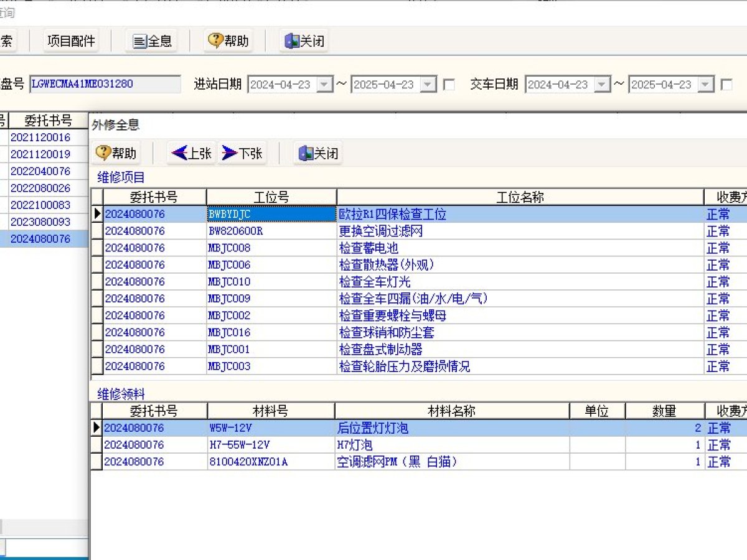
Task: Click the 工位号 column header
Action: [x=271, y=197]
